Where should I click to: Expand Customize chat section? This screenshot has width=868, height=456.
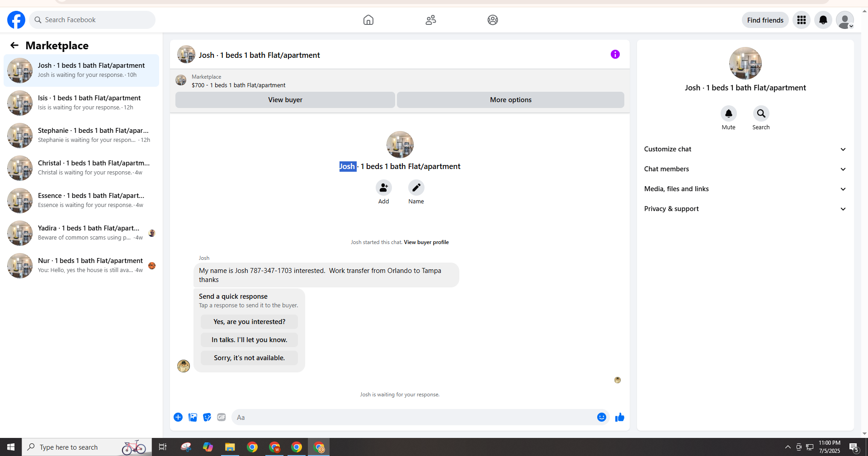pyautogui.click(x=745, y=149)
